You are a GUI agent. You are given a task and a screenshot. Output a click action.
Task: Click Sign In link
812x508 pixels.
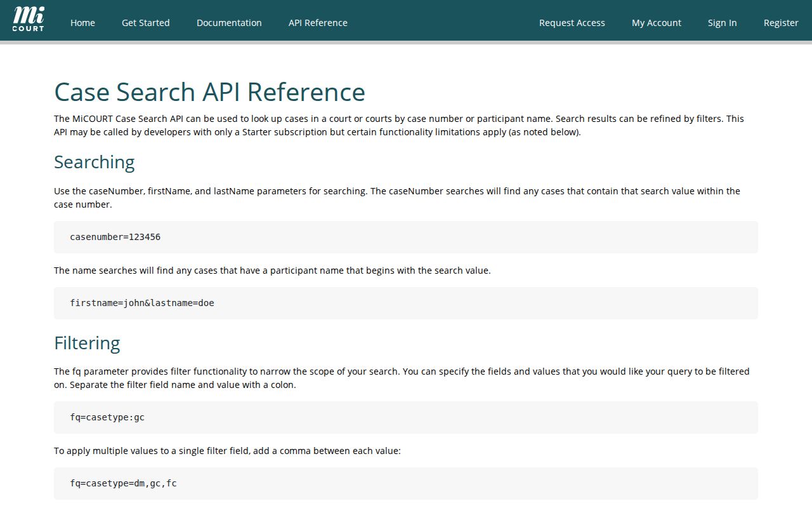[723, 23]
